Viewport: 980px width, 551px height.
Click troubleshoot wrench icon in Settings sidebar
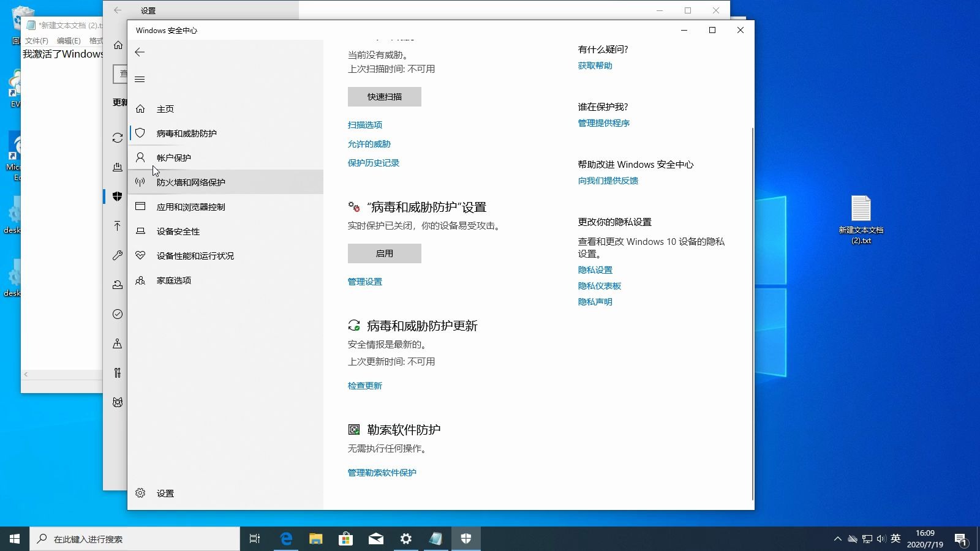[118, 255]
